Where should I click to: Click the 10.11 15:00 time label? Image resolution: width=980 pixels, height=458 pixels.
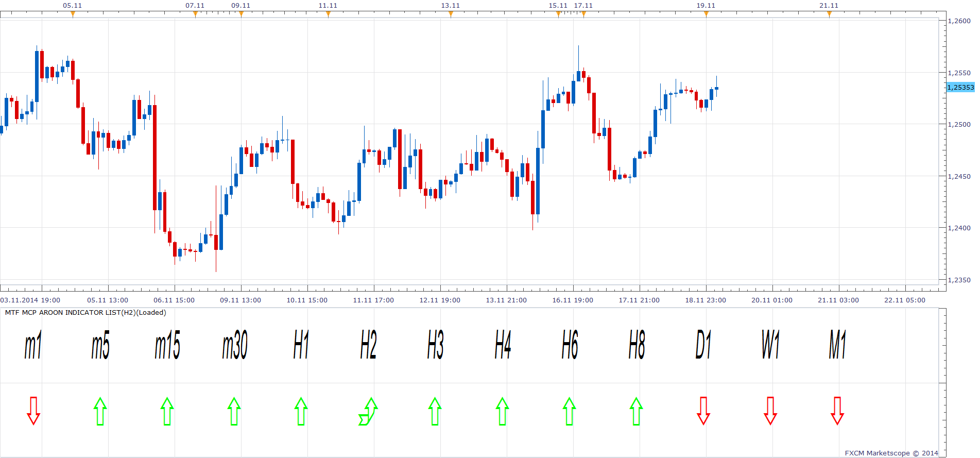pyautogui.click(x=307, y=300)
